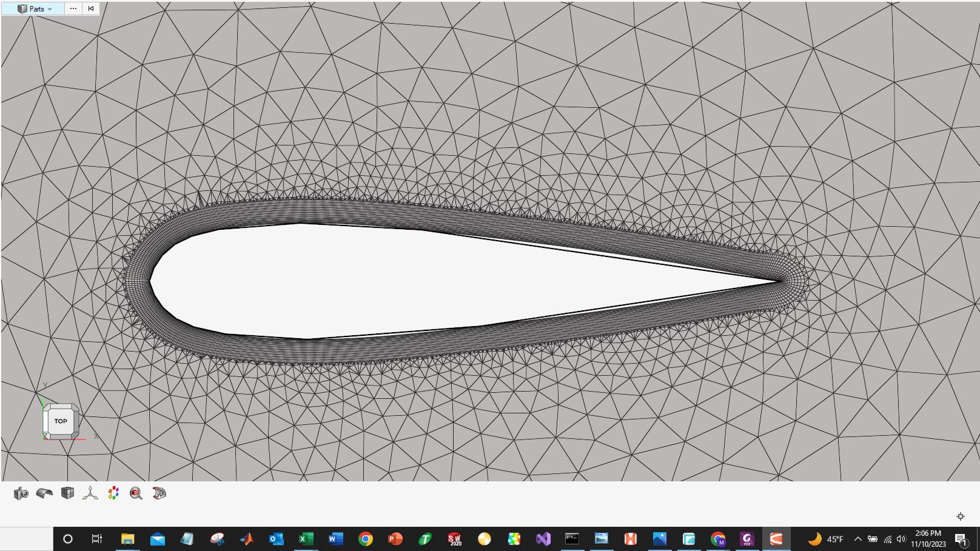
Task: Launch SolidWorks 2020 from the taskbar
Action: tap(455, 539)
